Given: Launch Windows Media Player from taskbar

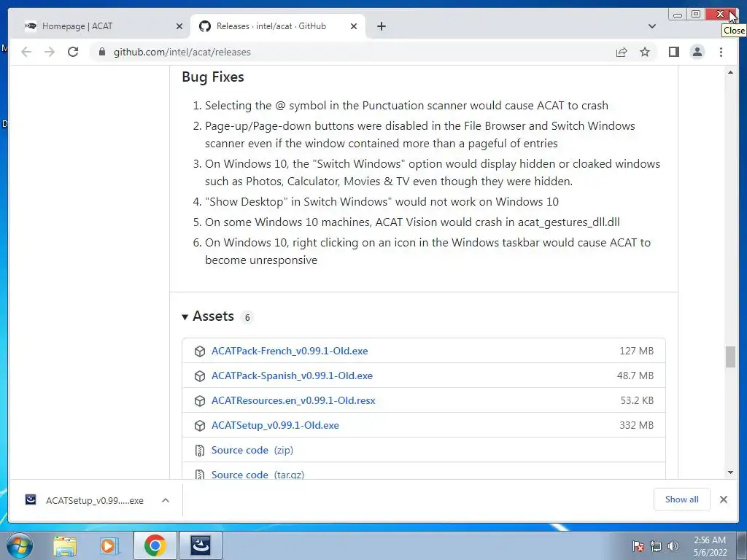Looking at the screenshot, I should [x=109, y=545].
